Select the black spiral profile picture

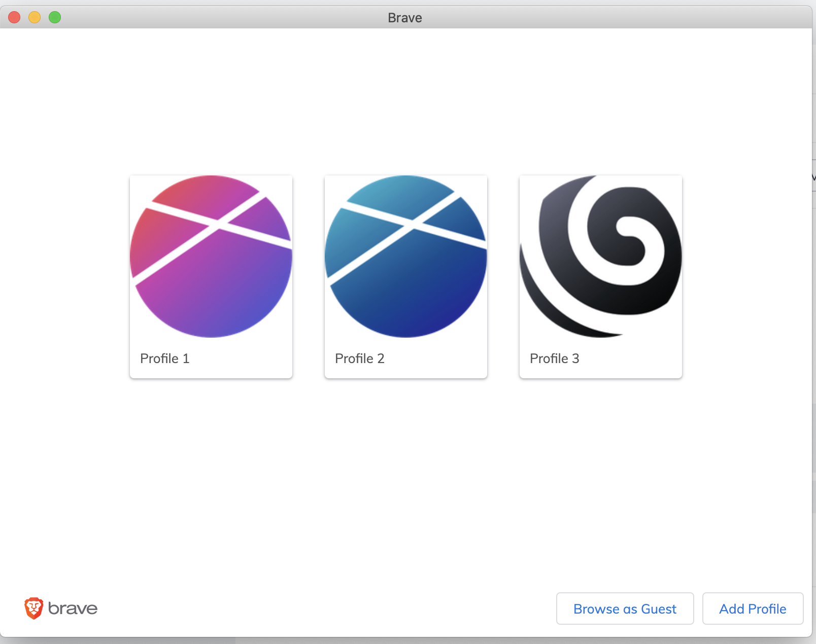(600, 257)
